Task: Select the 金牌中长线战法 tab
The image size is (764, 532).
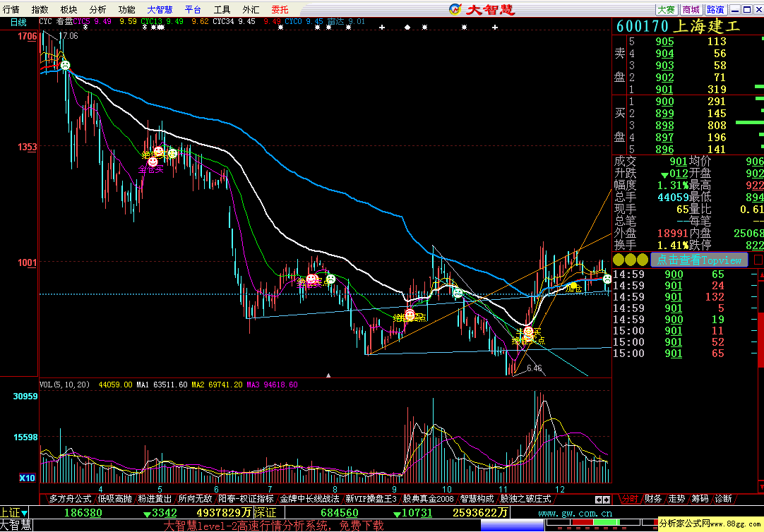Action: 309,499
